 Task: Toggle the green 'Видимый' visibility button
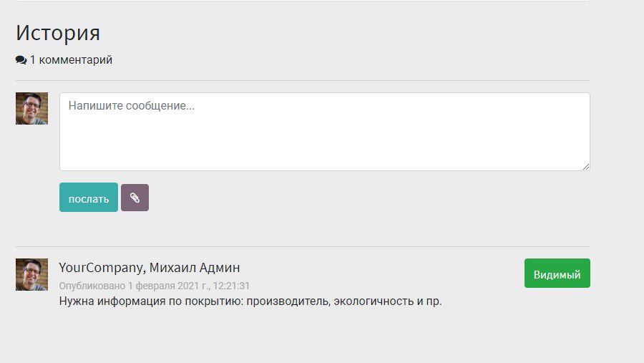pos(557,274)
